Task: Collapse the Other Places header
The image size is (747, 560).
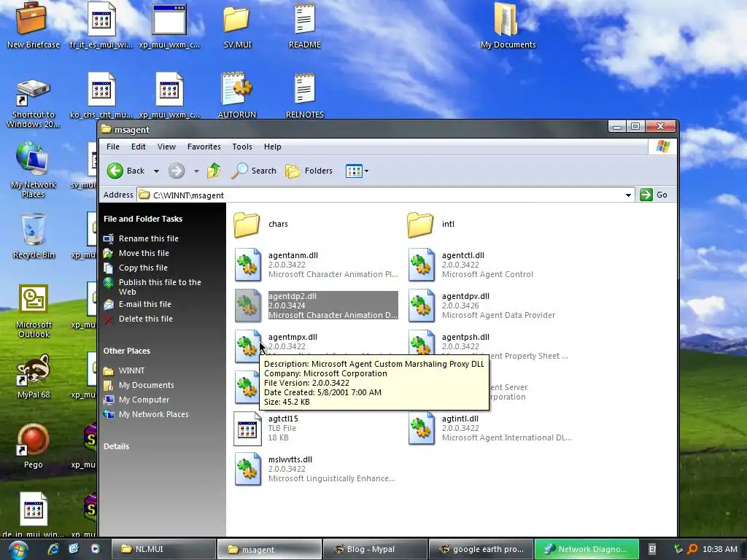Action: tap(126, 351)
